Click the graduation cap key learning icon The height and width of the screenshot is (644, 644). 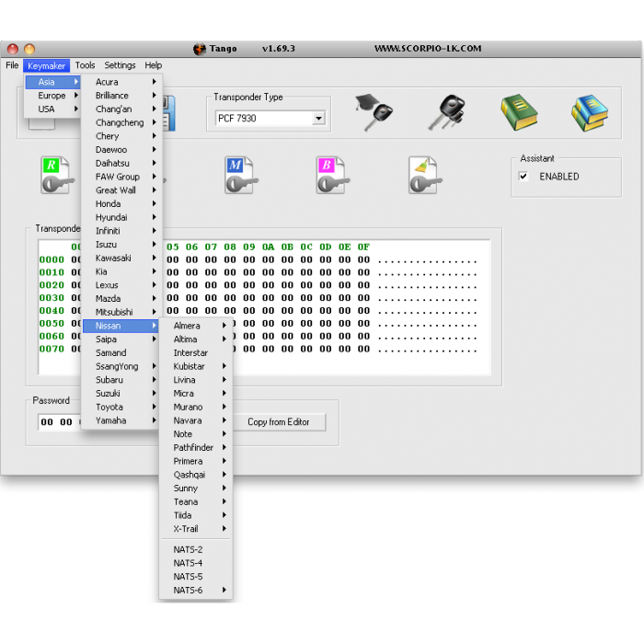click(x=374, y=112)
